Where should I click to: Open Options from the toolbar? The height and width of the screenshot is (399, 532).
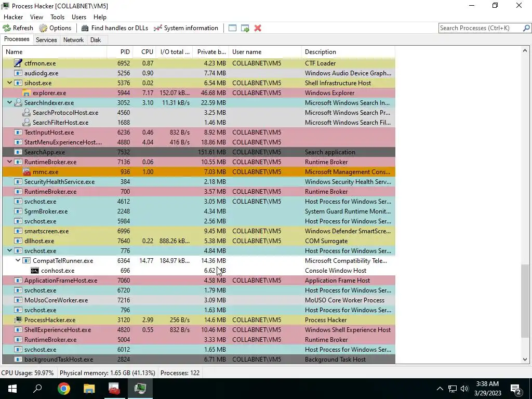55,28
